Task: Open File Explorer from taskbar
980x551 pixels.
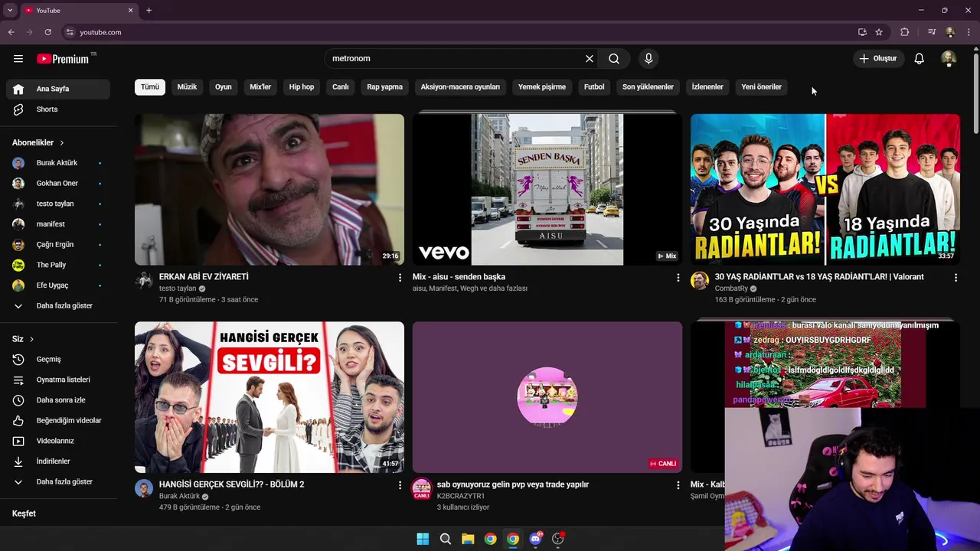Action: (468, 539)
